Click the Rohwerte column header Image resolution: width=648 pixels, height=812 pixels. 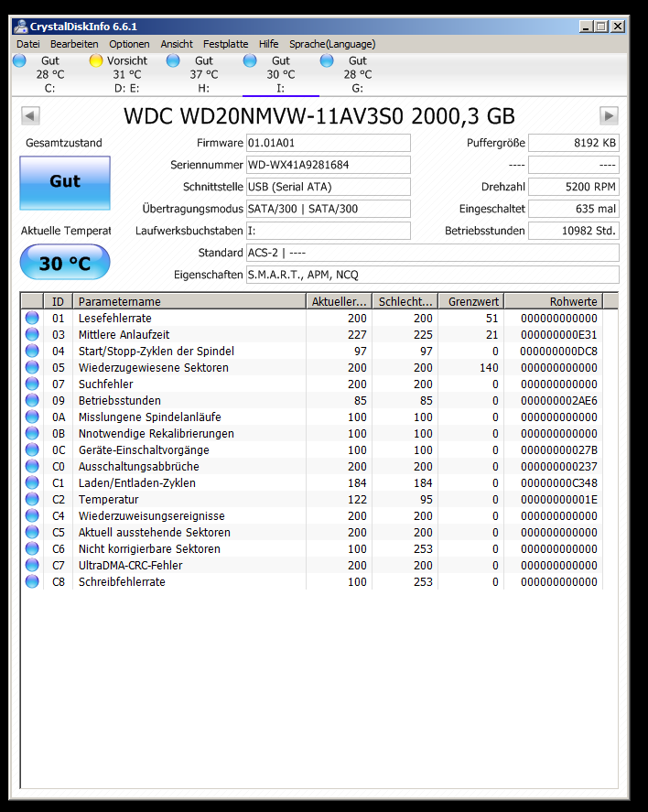pyautogui.click(x=554, y=301)
